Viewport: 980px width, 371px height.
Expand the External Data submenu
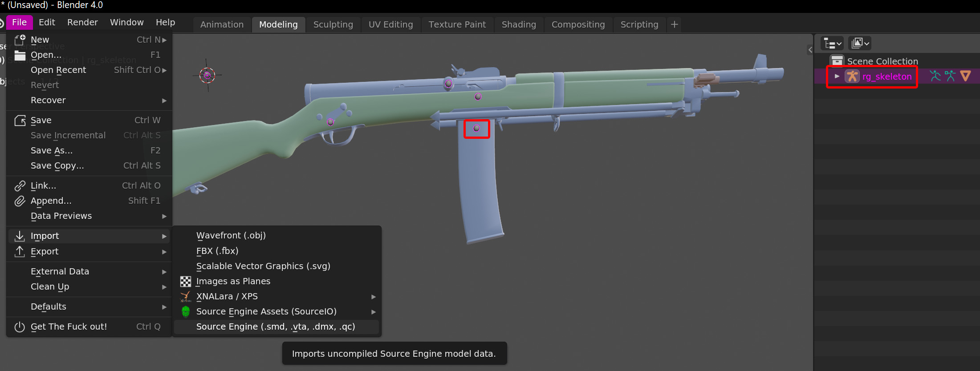tap(89, 272)
